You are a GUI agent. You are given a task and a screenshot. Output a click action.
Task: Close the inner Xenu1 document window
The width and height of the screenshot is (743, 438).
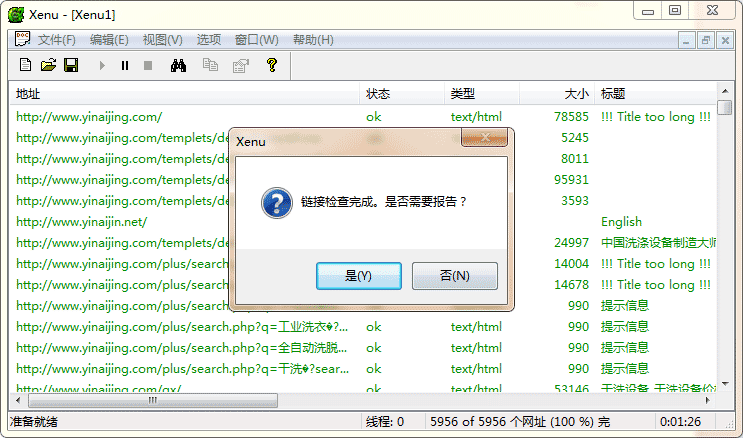(725, 40)
